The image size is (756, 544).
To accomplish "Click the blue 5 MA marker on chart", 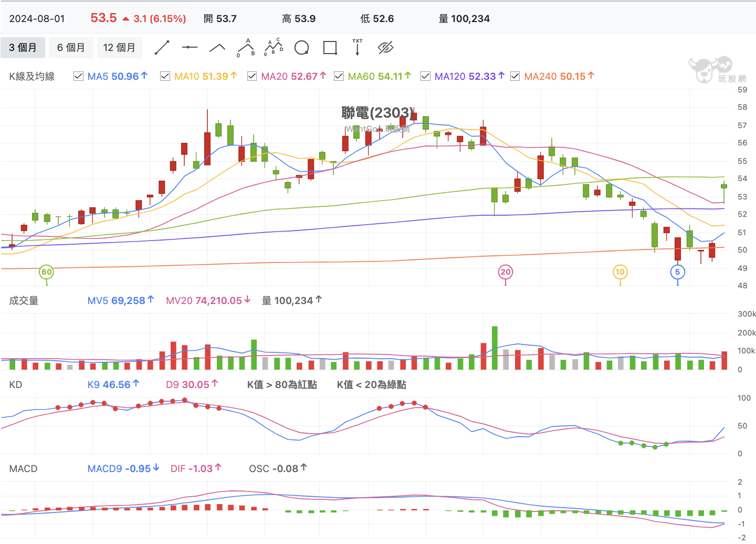I will [x=678, y=272].
